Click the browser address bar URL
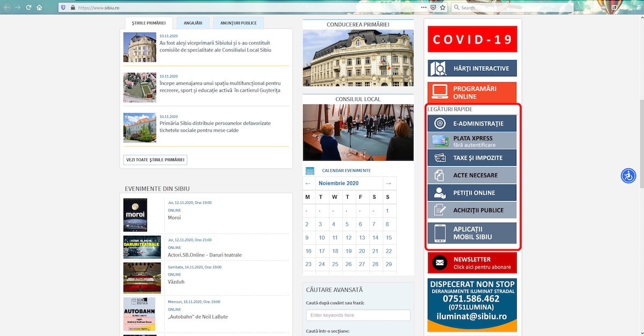Viewport: 644px width, 336px height. point(215,8)
